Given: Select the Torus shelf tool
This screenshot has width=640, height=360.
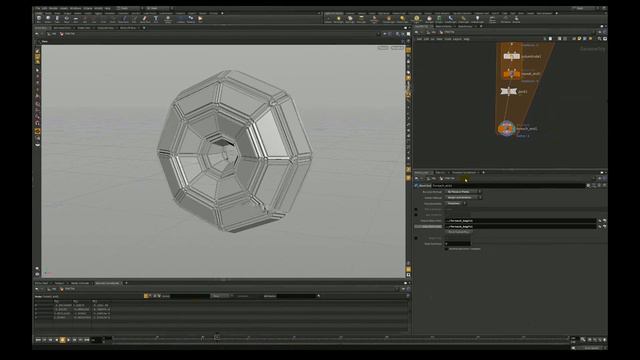Looking at the screenshot, I should [x=67, y=19].
